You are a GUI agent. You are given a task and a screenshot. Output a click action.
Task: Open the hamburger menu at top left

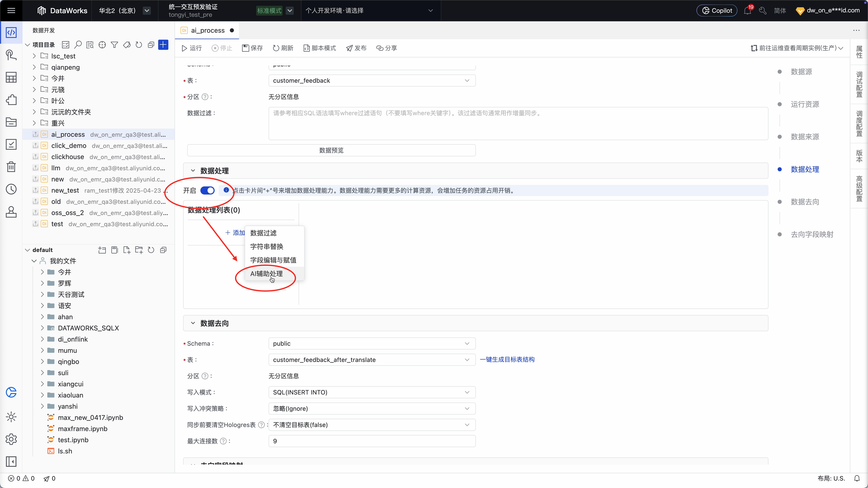[x=11, y=10]
